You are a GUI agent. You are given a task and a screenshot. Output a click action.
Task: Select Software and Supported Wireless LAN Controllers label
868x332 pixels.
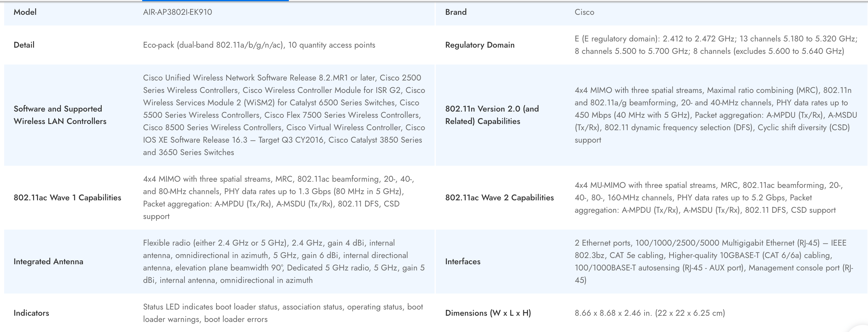click(x=60, y=115)
